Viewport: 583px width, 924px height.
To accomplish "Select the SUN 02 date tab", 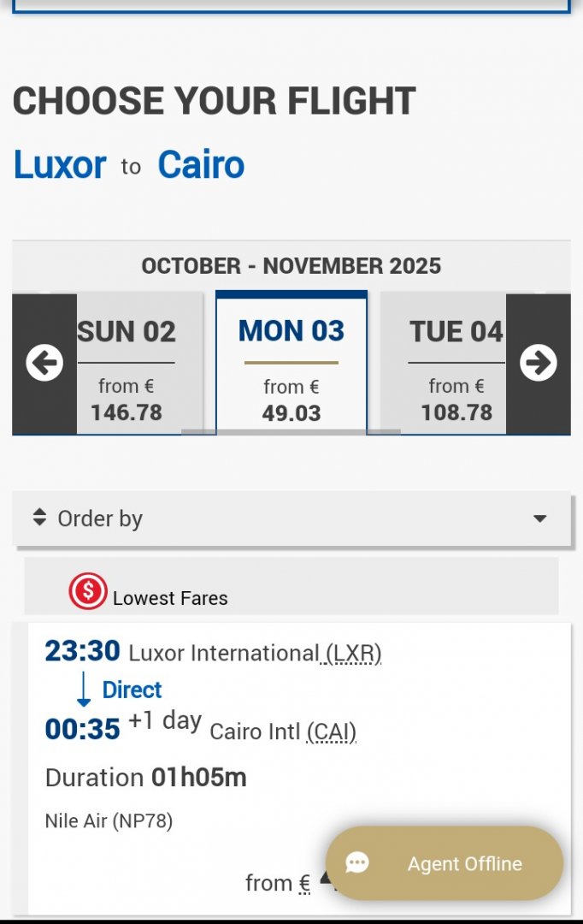I will point(127,364).
